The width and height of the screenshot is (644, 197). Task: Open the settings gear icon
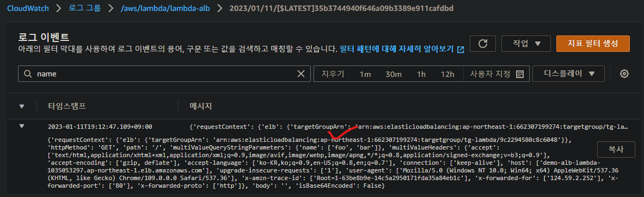tap(624, 74)
